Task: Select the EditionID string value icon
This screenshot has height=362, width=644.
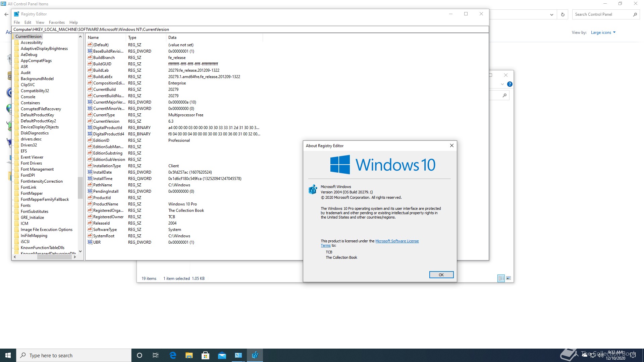Action: pos(90,140)
